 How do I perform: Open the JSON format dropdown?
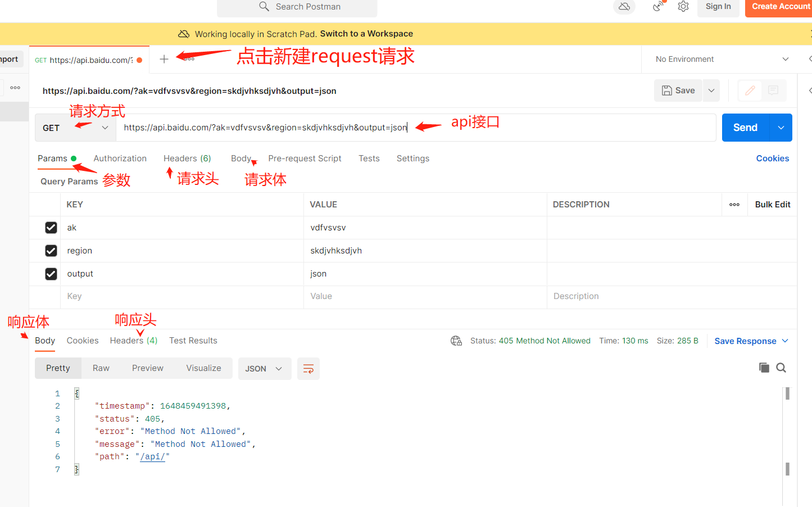(265, 369)
